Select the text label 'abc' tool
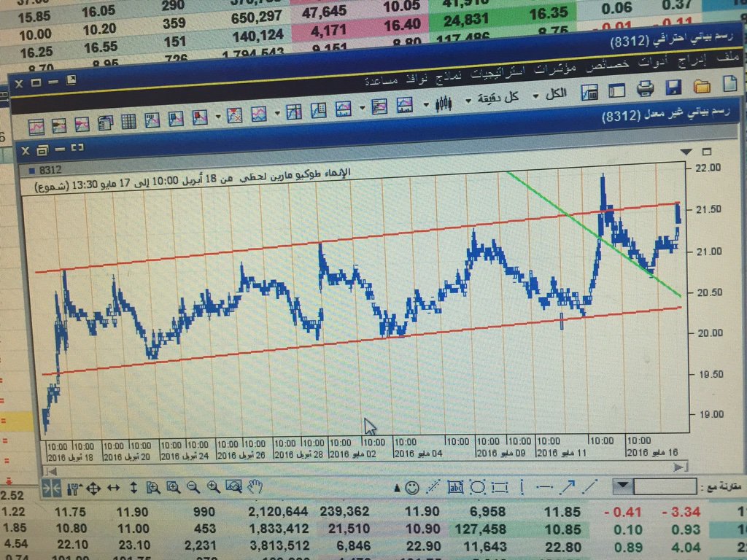The image size is (747, 560). click(x=455, y=487)
